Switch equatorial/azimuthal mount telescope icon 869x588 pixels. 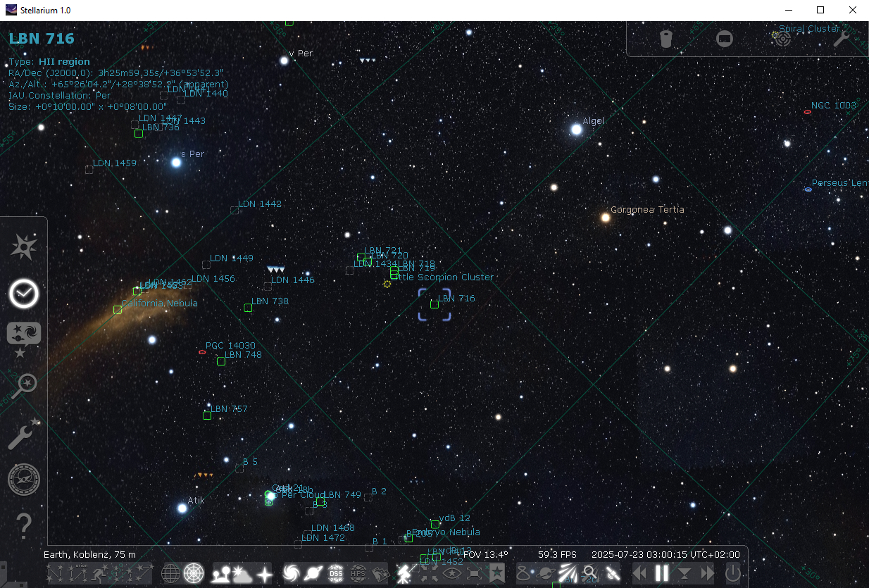click(404, 573)
